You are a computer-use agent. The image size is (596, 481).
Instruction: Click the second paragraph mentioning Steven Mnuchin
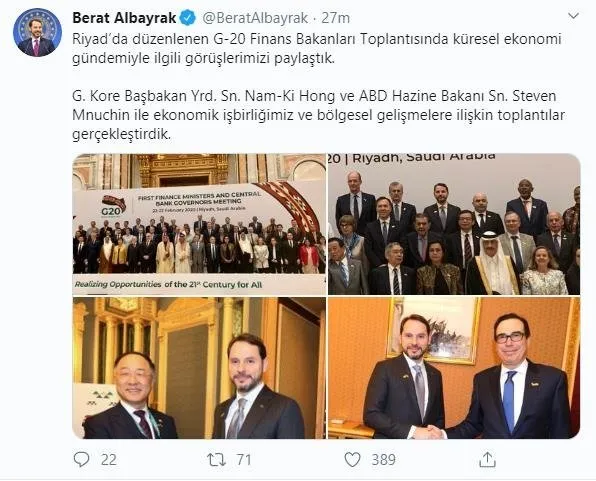319,115
